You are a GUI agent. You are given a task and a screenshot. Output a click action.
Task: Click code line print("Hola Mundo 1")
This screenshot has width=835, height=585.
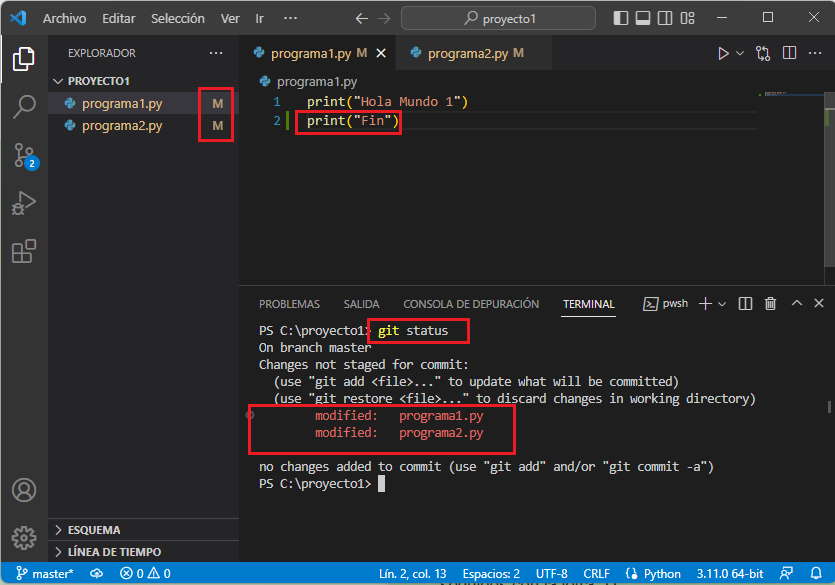(x=387, y=102)
